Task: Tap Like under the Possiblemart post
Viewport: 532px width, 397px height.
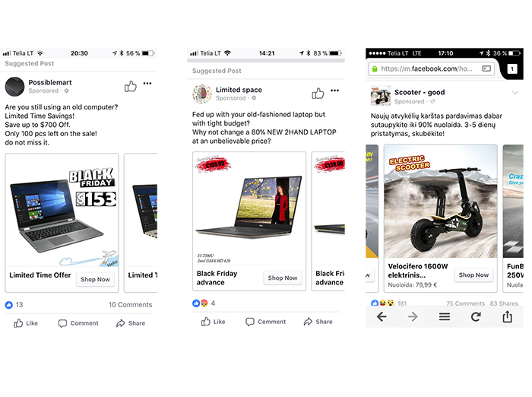Action: (x=26, y=323)
